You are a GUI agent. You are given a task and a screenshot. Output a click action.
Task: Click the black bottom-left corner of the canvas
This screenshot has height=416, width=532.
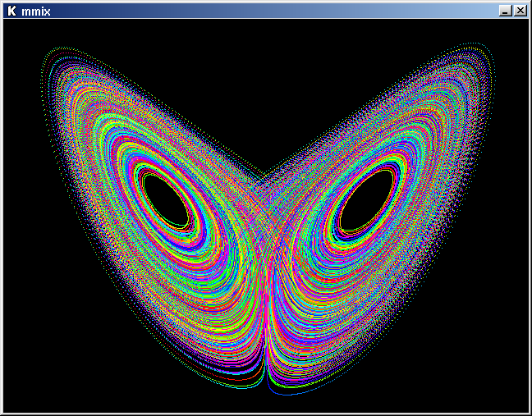(25, 394)
